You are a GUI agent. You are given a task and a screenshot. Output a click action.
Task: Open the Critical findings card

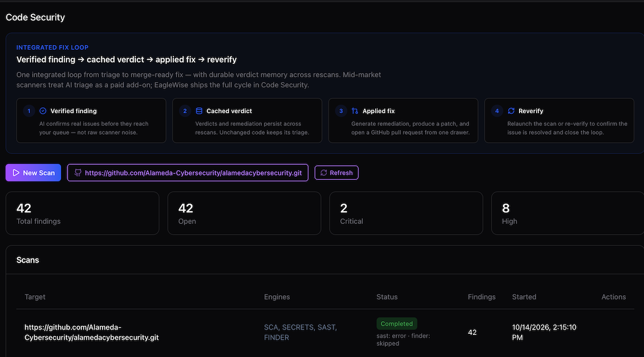tap(406, 213)
